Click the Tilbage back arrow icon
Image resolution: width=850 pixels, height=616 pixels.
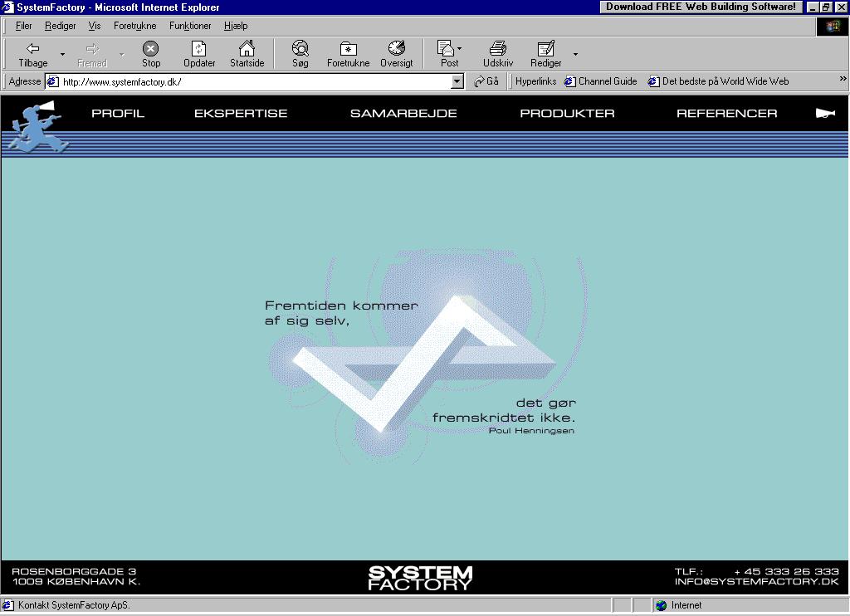pyautogui.click(x=33, y=49)
